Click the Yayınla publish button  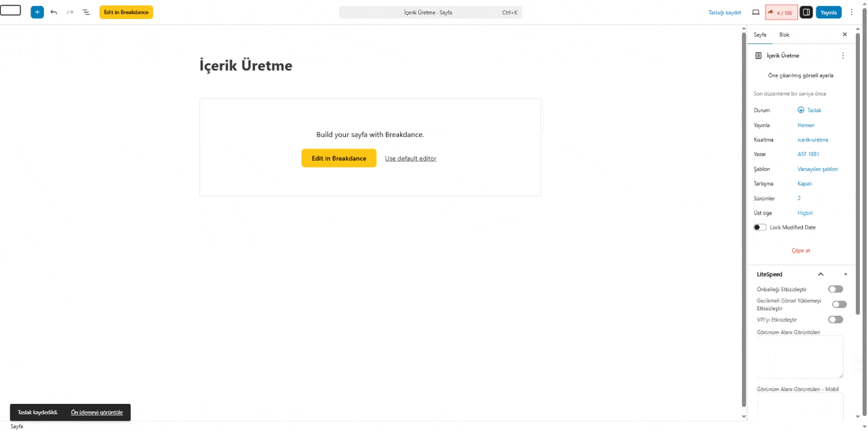coord(828,12)
